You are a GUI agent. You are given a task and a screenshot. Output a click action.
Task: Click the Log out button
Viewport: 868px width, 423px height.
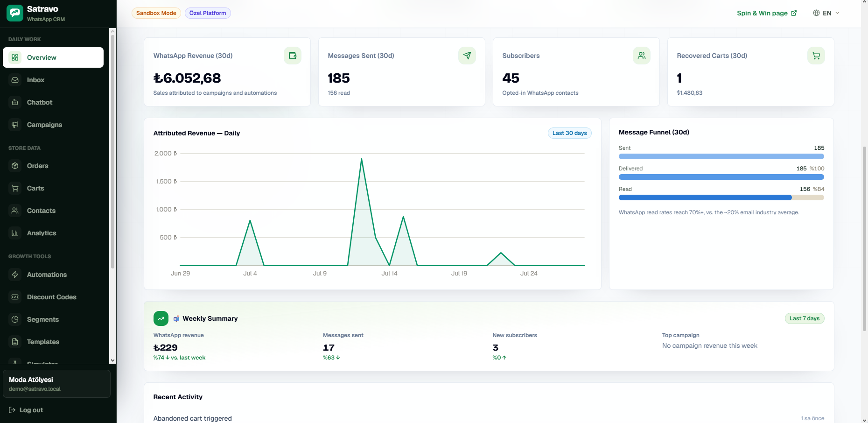26,410
